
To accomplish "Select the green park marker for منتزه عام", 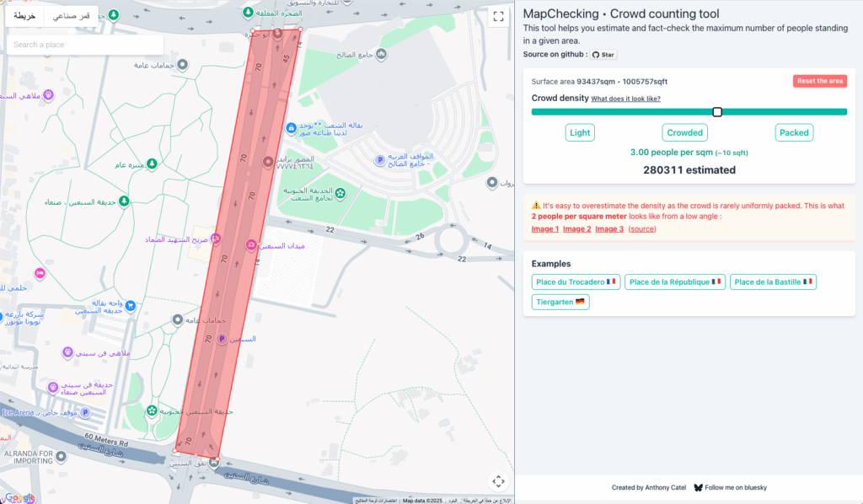I will (152, 164).
